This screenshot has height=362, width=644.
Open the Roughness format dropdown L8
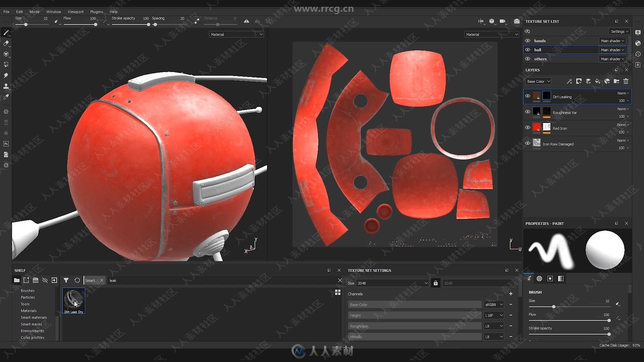coord(492,326)
